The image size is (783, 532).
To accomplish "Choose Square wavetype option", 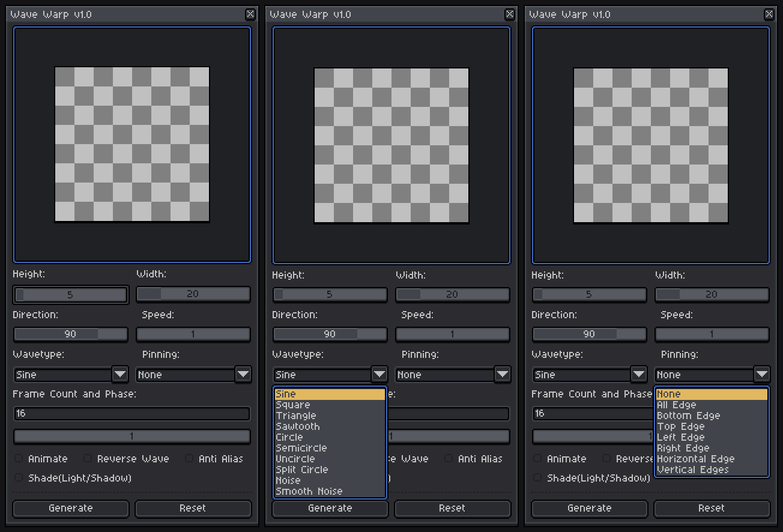I will tap(330, 405).
